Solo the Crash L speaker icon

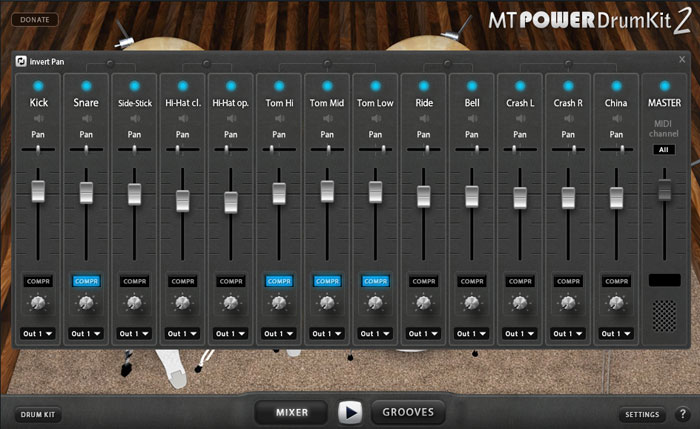(x=521, y=119)
